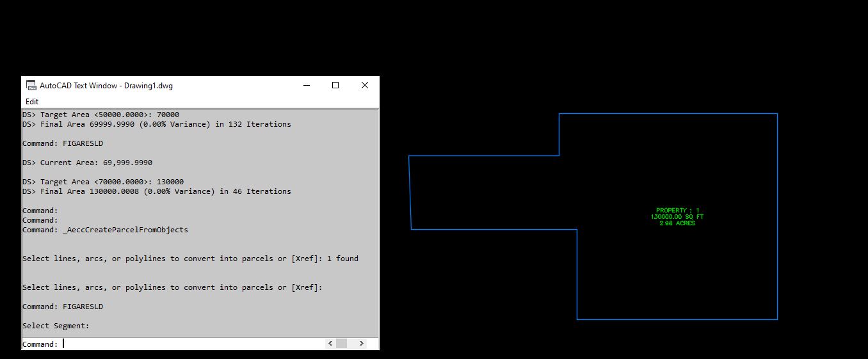Click 'Target Area <70000.0000>: 130000' line
This screenshot has width=868, height=359.
[x=103, y=182]
